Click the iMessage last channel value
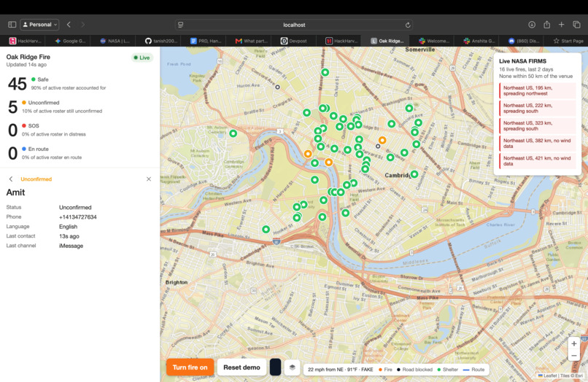This screenshot has height=382, width=588. coord(71,246)
